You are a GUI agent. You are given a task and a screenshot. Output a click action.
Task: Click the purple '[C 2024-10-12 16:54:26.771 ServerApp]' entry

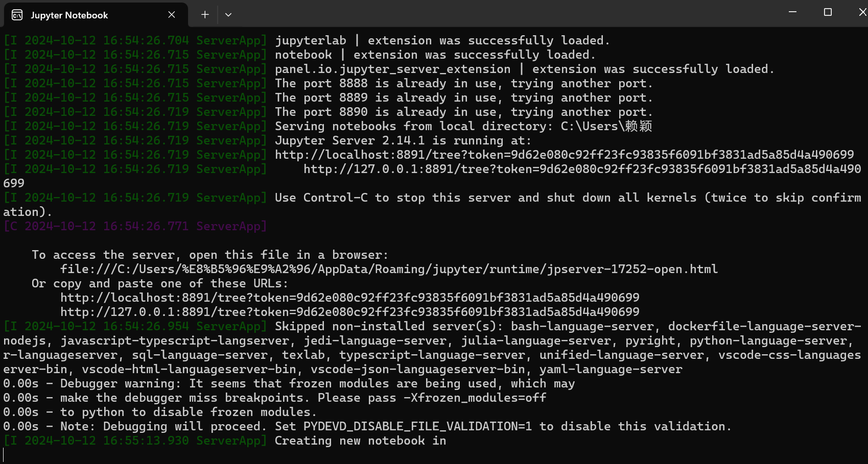click(135, 226)
